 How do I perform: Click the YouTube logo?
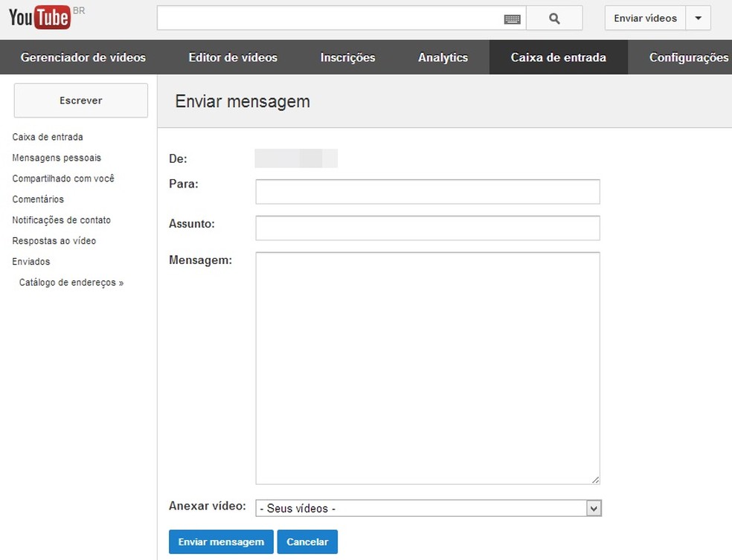40,18
